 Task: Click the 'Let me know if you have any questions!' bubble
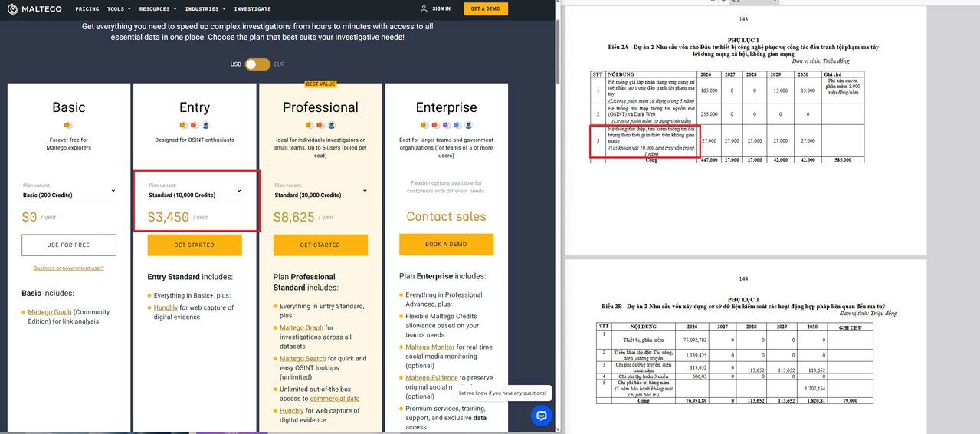coord(502,393)
